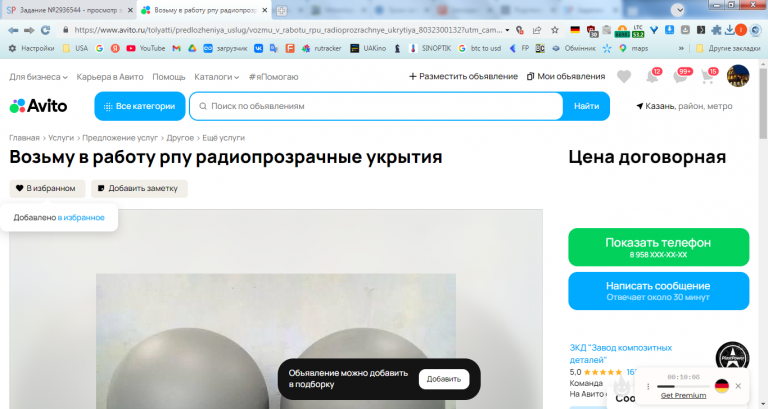Open the YouTube bookmark
Viewport: 768px width, 409px height.
click(x=145, y=48)
